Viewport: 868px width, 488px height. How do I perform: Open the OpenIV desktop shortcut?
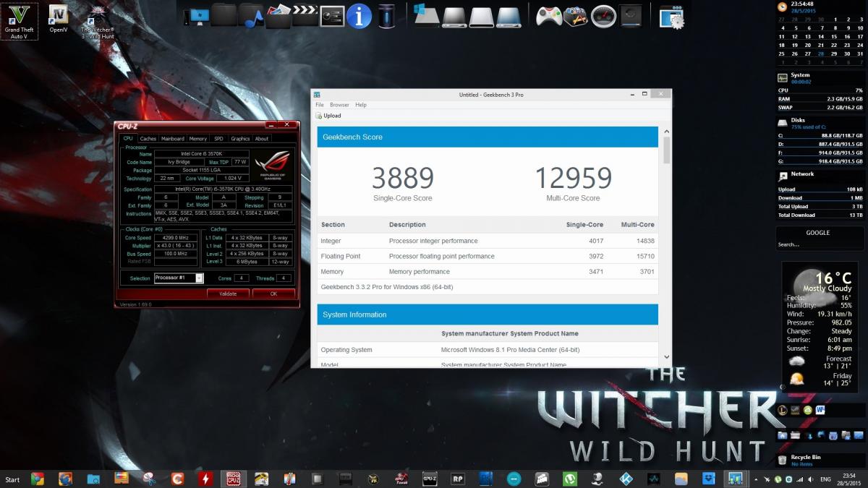pos(59,19)
